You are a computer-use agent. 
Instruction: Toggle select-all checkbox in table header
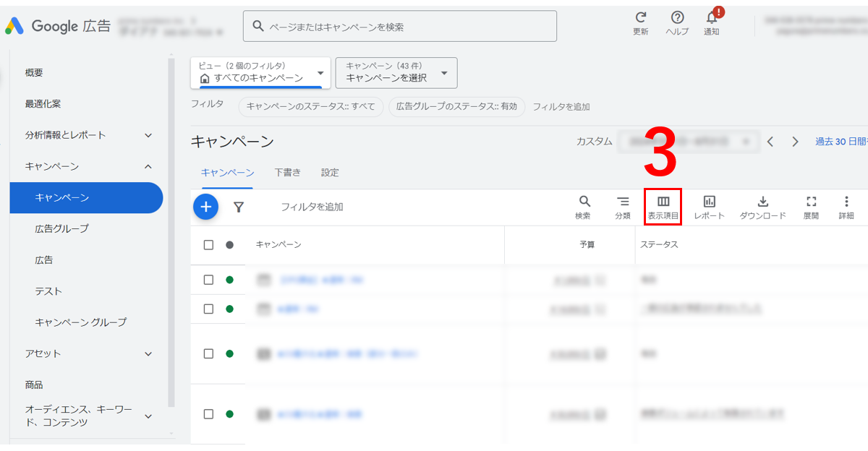[x=208, y=245]
